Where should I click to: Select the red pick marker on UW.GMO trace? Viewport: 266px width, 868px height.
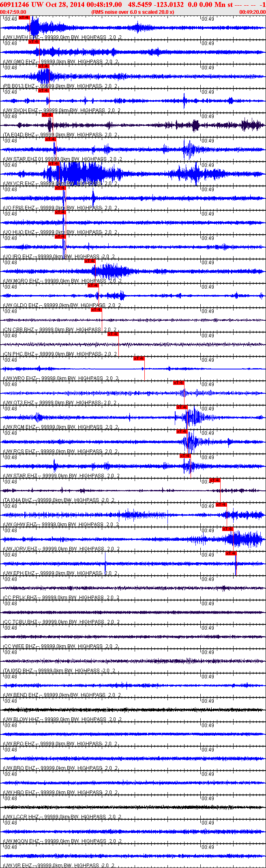34,42
